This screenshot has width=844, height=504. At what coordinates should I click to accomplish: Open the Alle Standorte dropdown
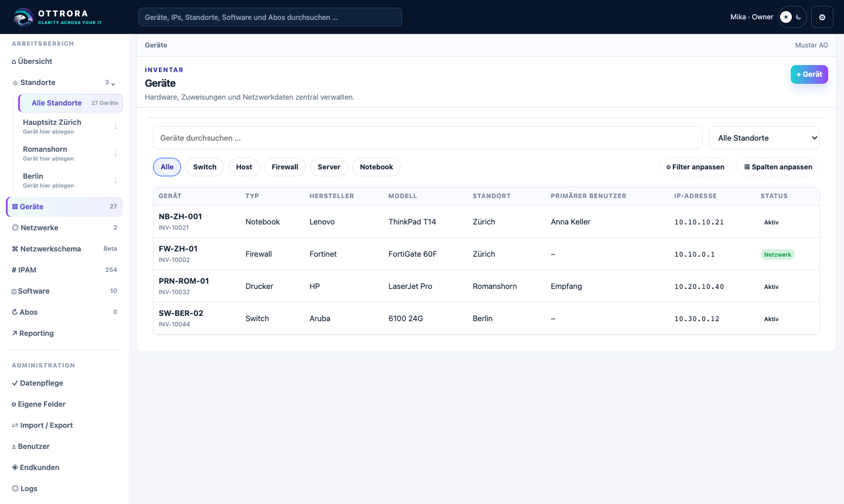764,138
